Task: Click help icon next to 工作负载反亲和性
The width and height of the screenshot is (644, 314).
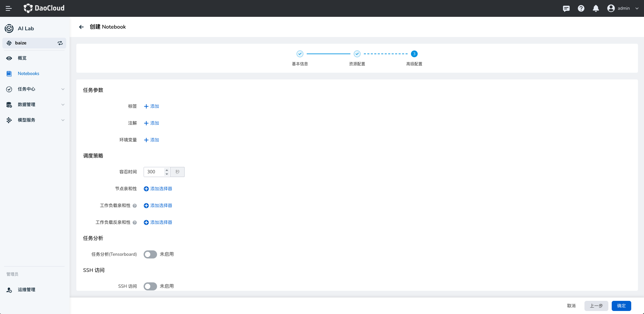Action: click(135, 222)
